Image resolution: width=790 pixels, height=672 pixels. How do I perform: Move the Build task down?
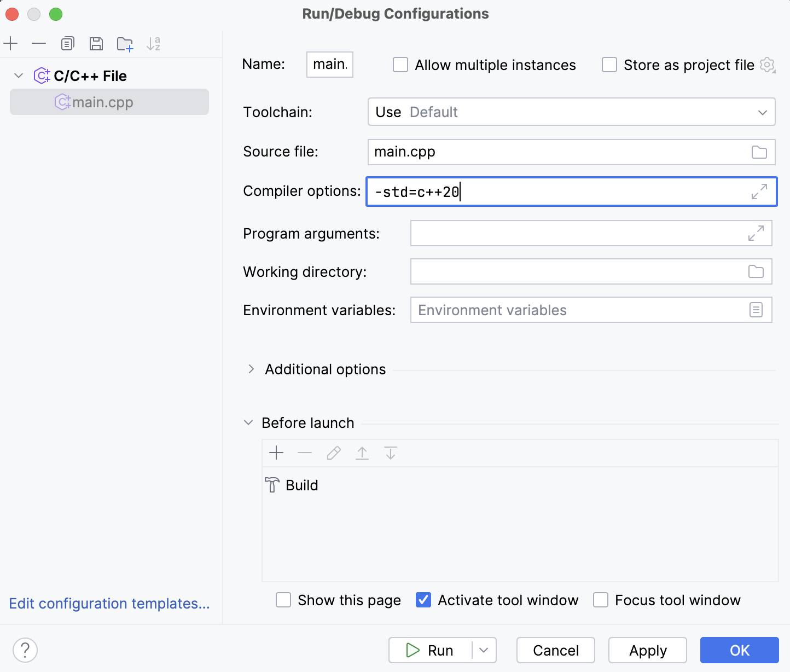[390, 453]
